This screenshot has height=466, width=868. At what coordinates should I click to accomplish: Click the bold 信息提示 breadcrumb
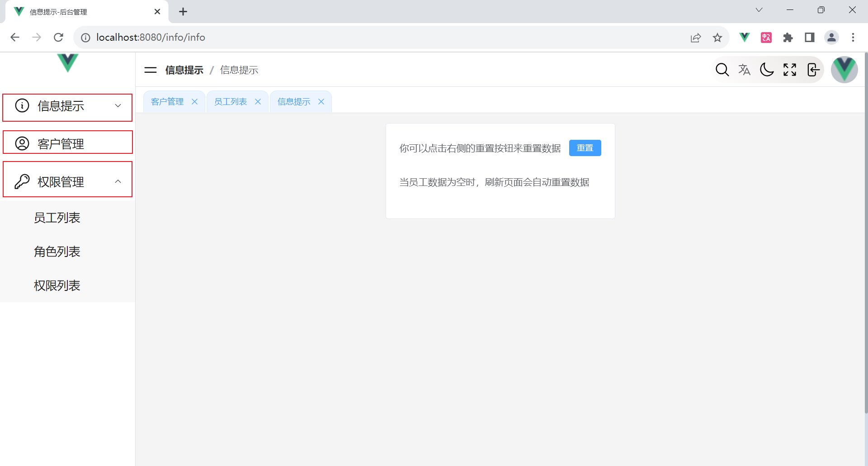pyautogui.click(x=184, y=70)
